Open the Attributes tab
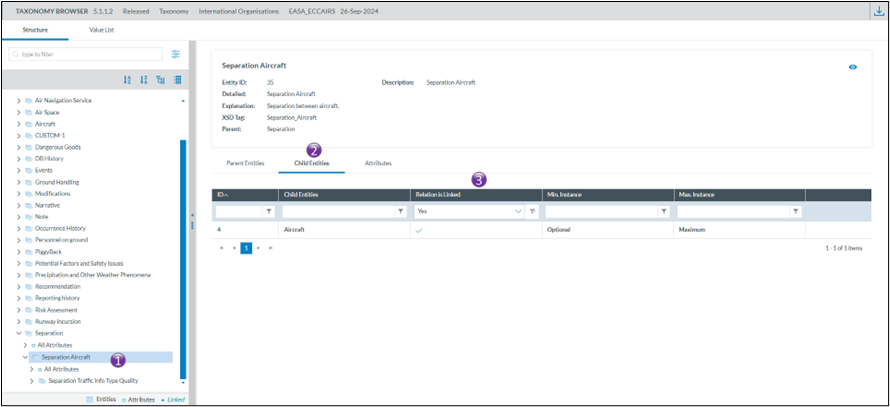Screen dimensions: 890x407 378,162
